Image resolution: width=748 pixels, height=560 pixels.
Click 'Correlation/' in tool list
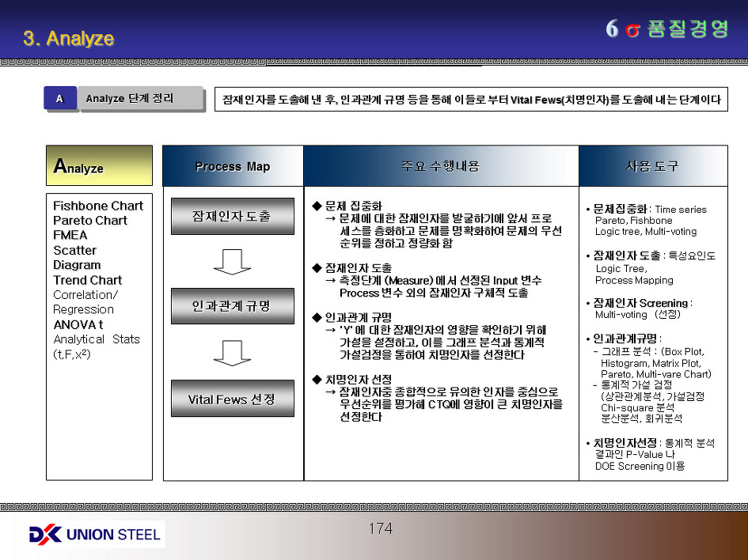click(x=85, y=295)
